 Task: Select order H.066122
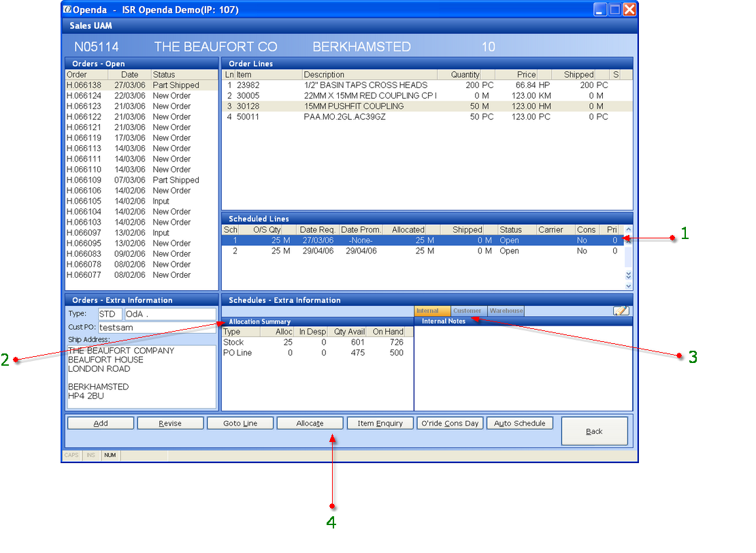coord(142,116)
